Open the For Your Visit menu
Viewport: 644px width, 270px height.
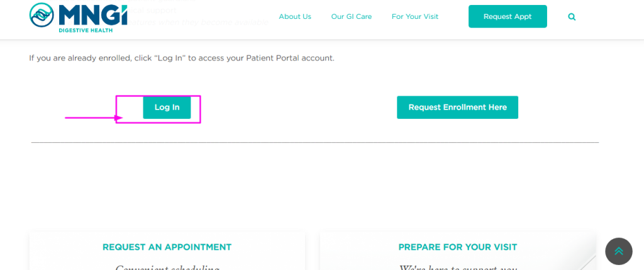coord(415,17)
